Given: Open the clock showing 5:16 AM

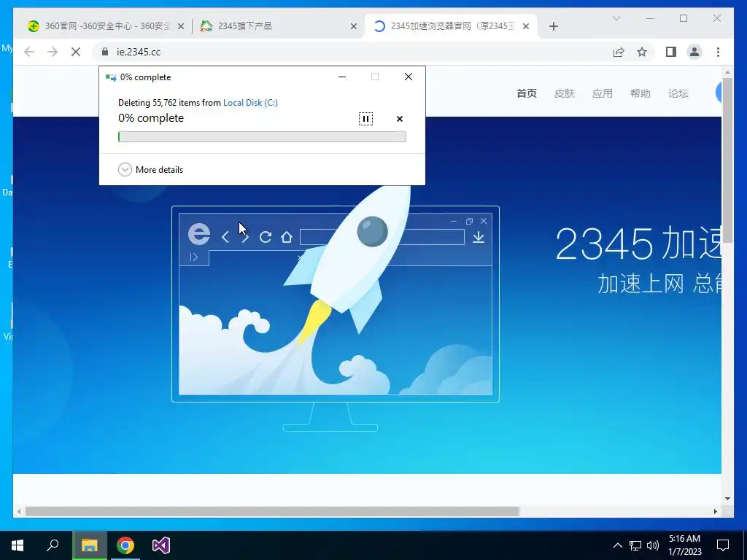Looking at the screenshot, I should pyautogui.click(x=684, y=545).
